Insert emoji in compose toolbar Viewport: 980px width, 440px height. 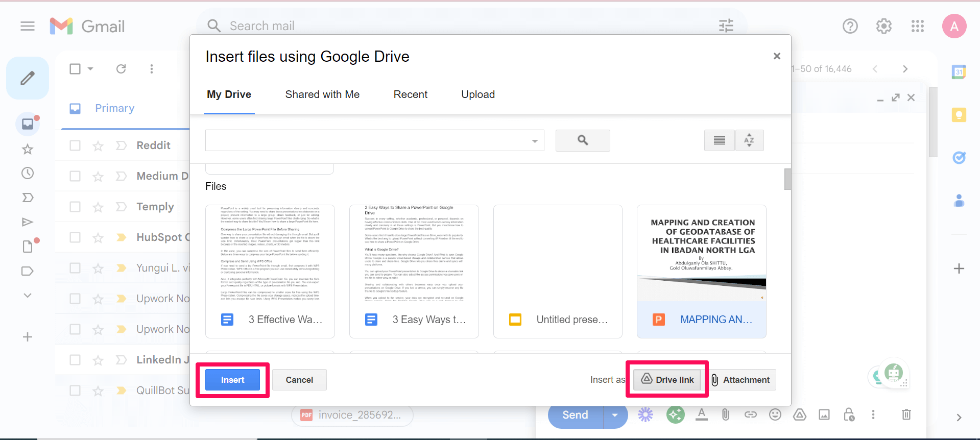(x=775, y=414)
